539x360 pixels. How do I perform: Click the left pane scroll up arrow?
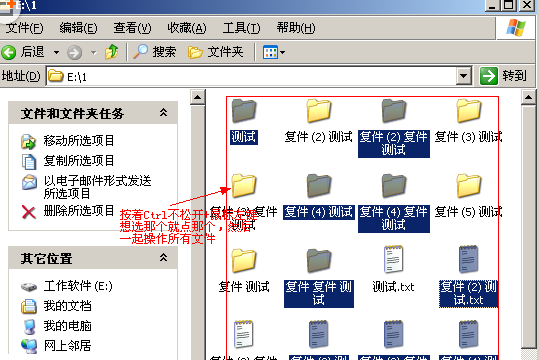pos(198,97)
